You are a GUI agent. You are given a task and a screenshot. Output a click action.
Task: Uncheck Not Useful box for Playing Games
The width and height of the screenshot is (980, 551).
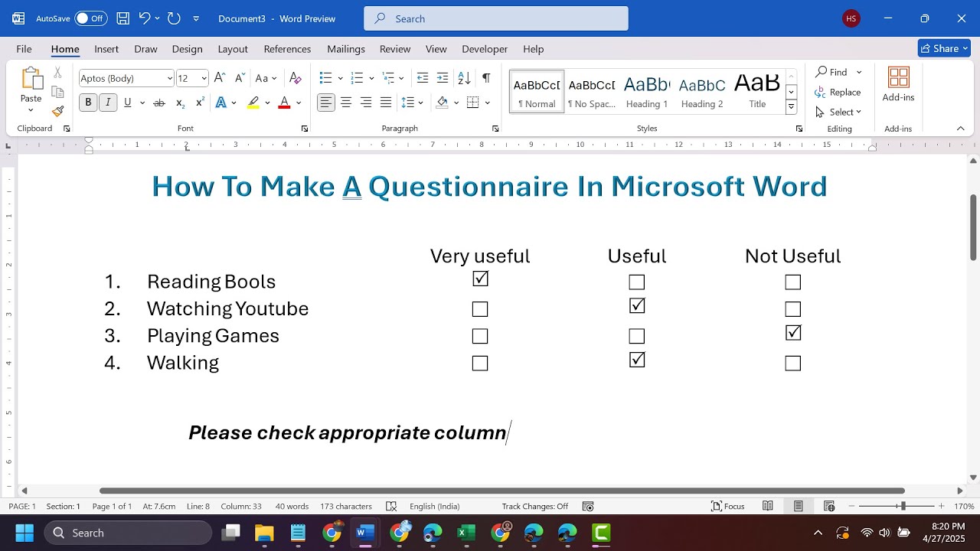[x=793, y=333]
